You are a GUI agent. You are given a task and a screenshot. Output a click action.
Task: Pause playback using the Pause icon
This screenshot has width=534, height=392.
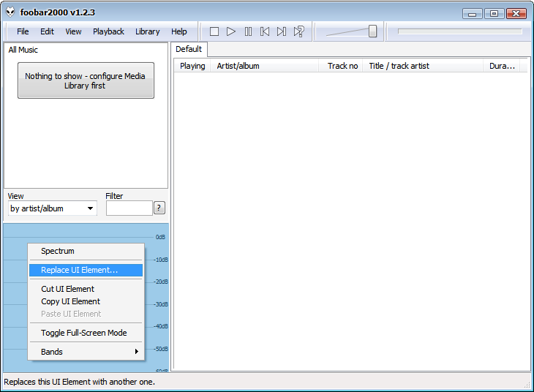point(248,31)
